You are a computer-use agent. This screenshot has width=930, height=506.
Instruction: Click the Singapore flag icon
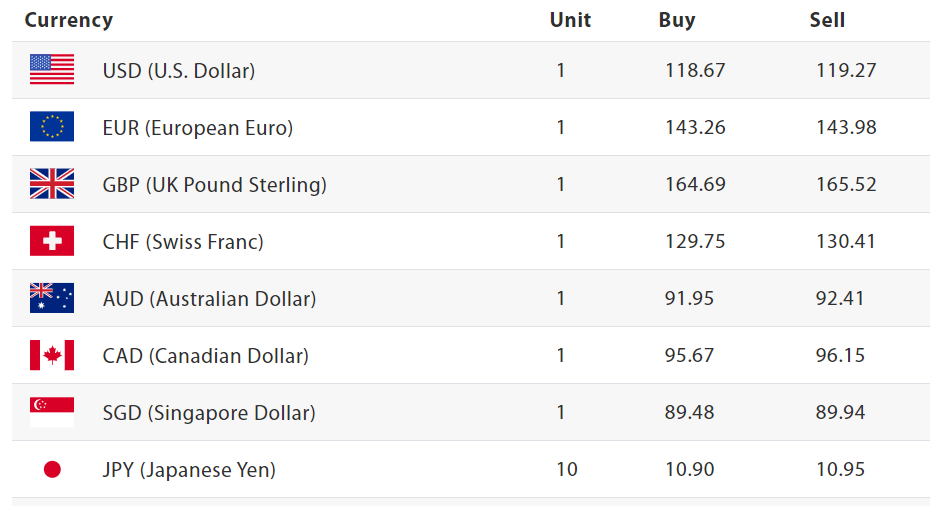[x=52, y=412]
